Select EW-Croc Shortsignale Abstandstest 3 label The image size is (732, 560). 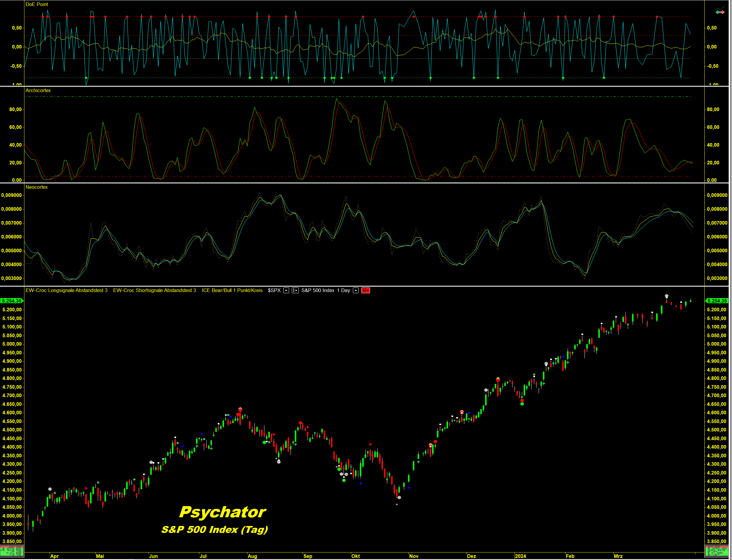pyautogui.click(x=154, y=290)
